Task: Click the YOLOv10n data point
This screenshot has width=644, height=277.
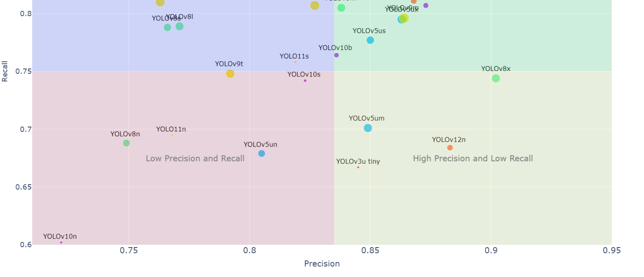Action: click(61, 242)
